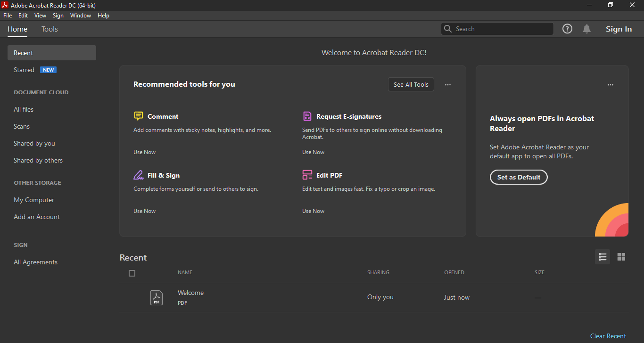Screen dimensions: 644x343
Task: Click Use Now under Fill & Sign
Action: [144, 211]
